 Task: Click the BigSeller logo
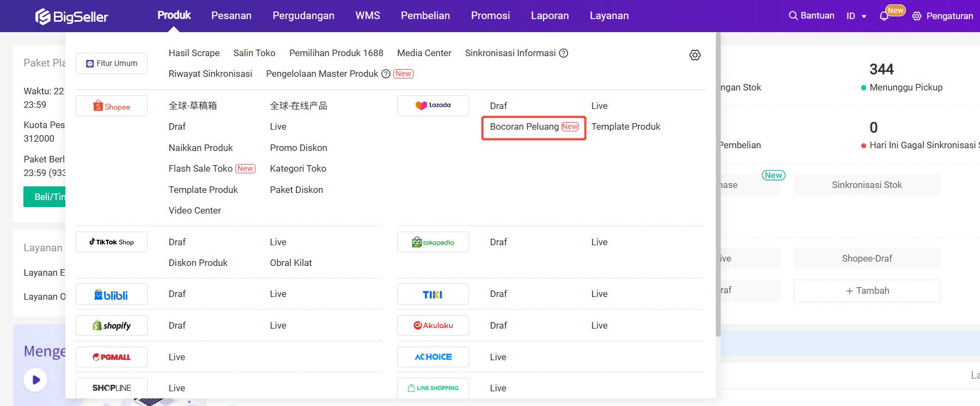pyautogui.click(x=71, y=16)
